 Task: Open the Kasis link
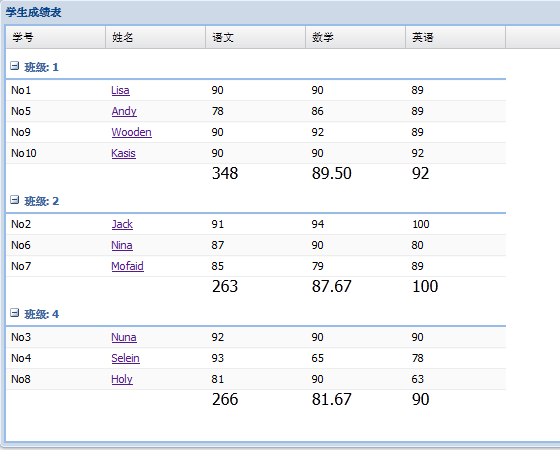tap(123, 153)
